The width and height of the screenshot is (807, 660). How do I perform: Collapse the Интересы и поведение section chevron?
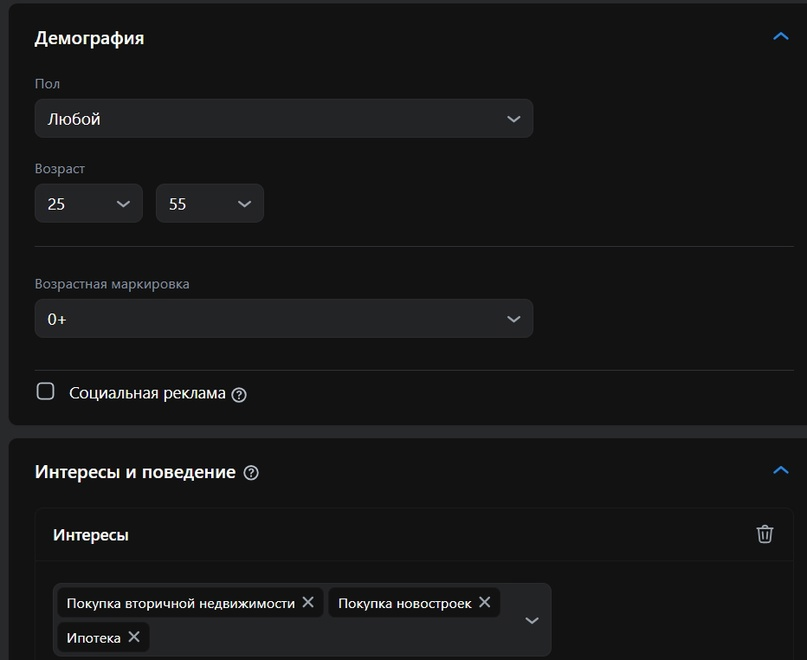780,470
